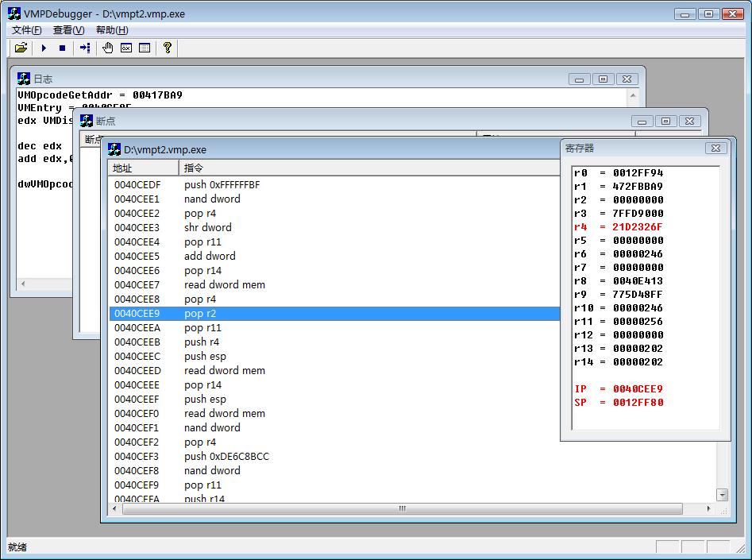
Task: Click log window scroll up arrow
Action: click(x=633, y=95)
